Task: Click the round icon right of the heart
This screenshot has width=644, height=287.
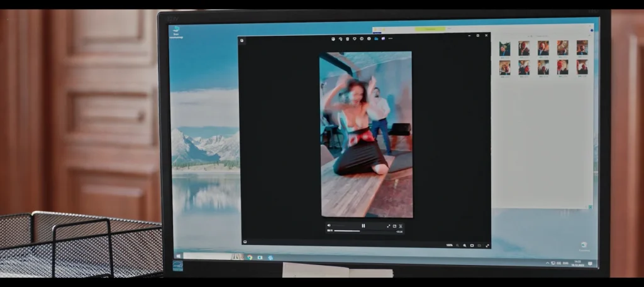Action: click(x=362, y=38)
